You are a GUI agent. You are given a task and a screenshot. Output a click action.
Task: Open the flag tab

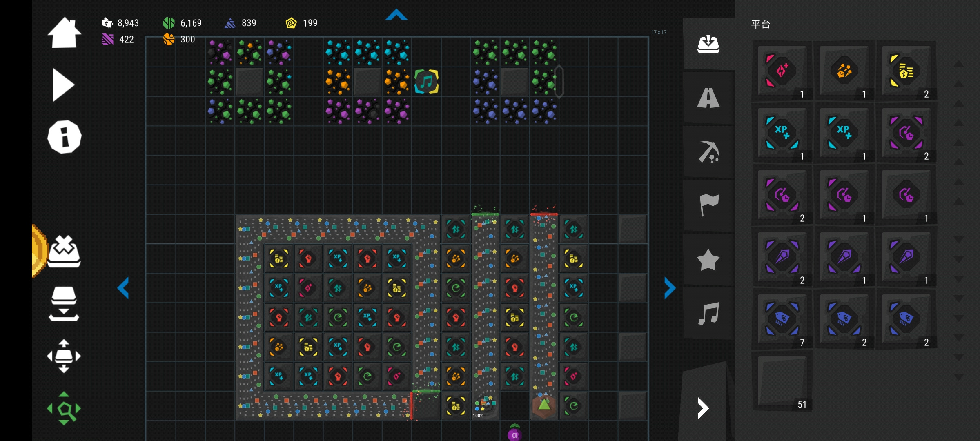[708, 205]
